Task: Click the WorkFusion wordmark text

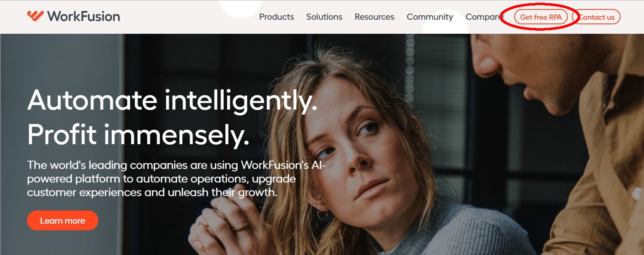Action: point(84,16)
